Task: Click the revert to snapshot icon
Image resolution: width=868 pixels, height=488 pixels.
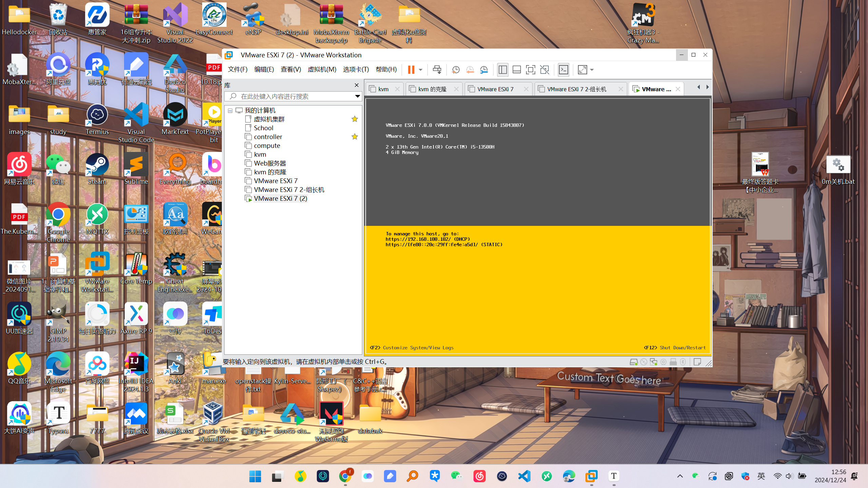Action: click(x=470, y=70)
